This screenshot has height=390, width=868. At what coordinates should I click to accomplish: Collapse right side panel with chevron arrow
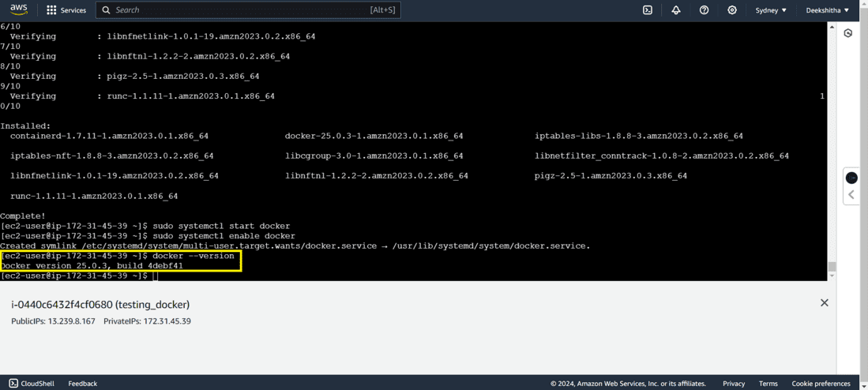(x=851, y=194)
